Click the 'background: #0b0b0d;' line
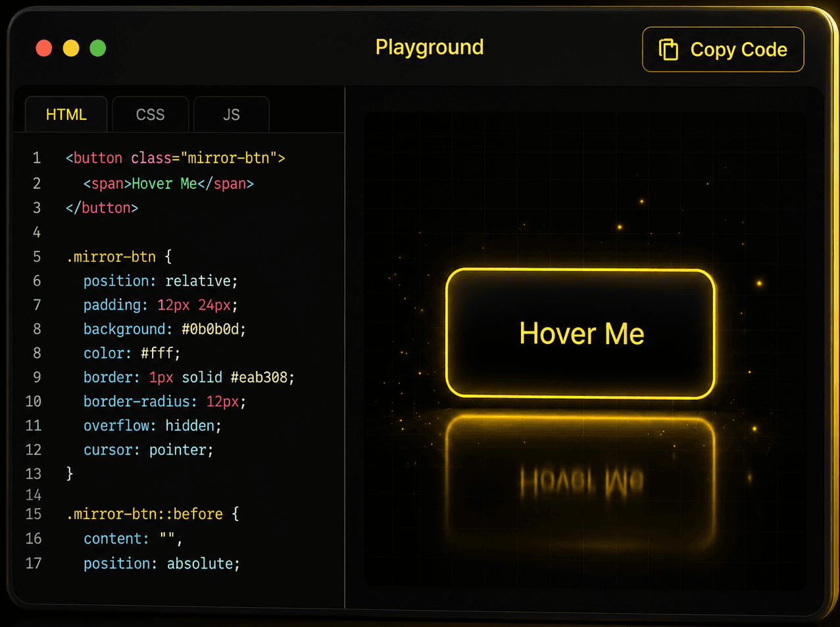The image size is (840, 627). coord(164,329)
